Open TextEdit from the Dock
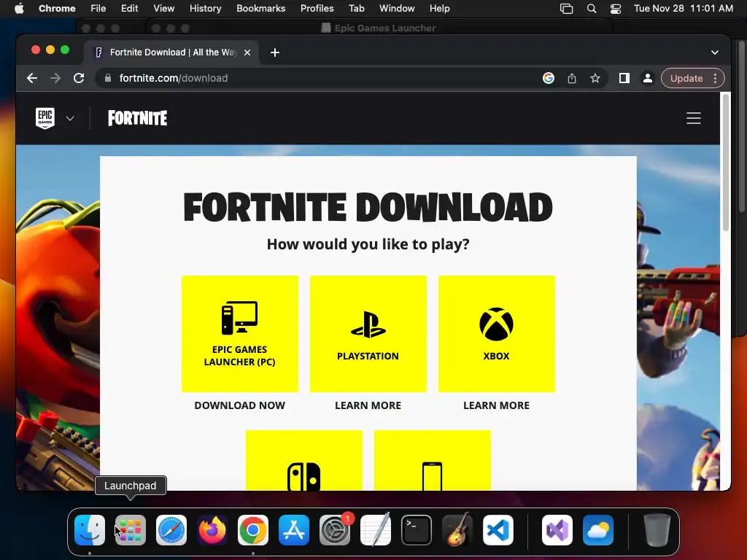Image resolution: width=747 pixels, height=560 pixels. pos(376,530)
